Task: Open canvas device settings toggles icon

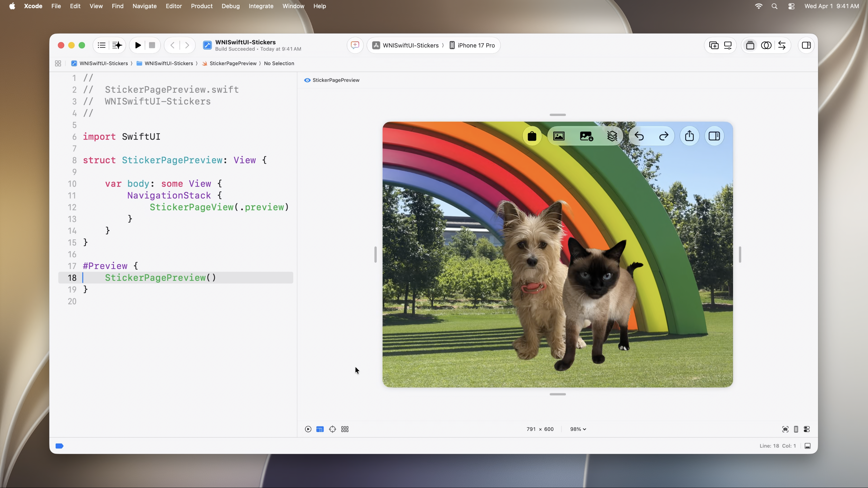Action: tap(807, 429)
